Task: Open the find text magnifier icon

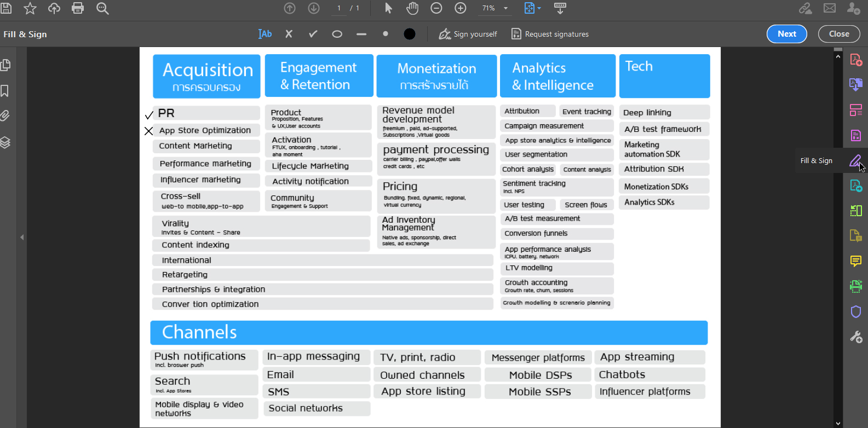Action: click(102, 8)
